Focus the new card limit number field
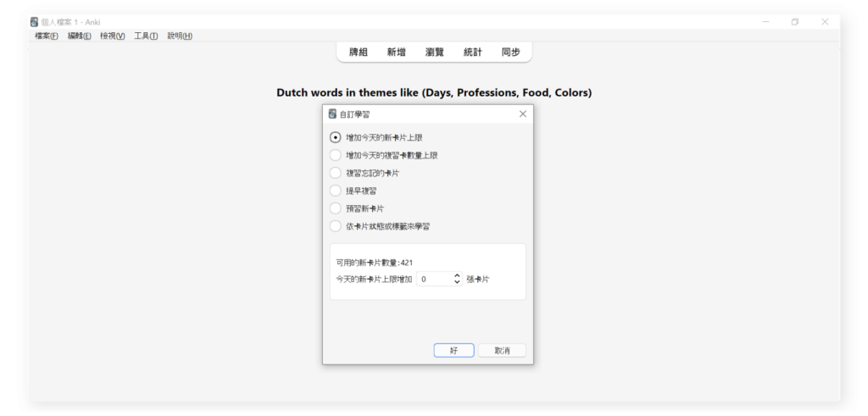The height and width of the screenshot is (416, 868). 434,279
